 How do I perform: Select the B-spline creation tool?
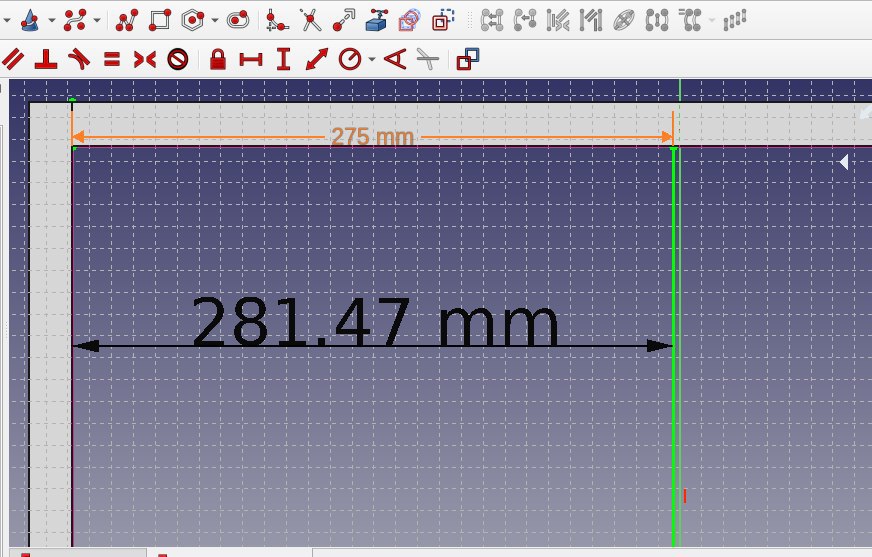tap(75, 21)
